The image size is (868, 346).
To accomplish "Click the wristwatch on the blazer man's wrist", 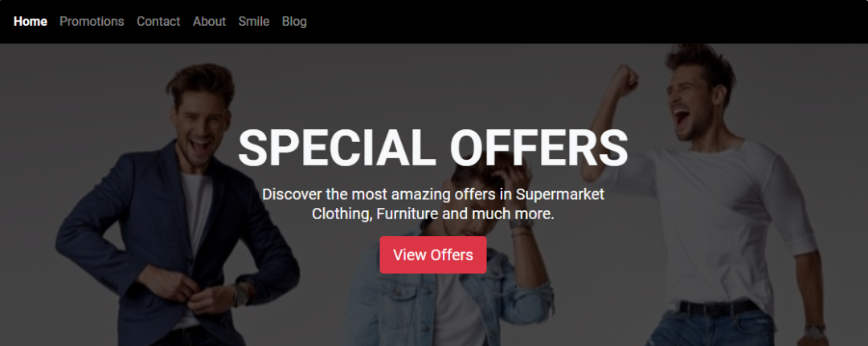I will click(x=241, y=294).
